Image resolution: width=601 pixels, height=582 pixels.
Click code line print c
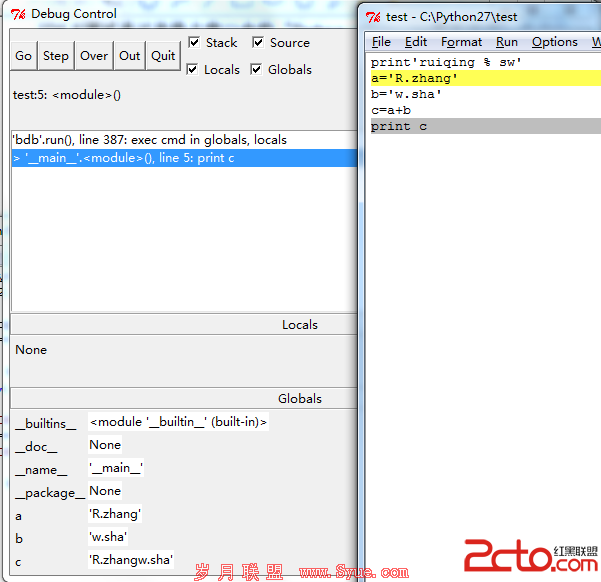(485, 127)
